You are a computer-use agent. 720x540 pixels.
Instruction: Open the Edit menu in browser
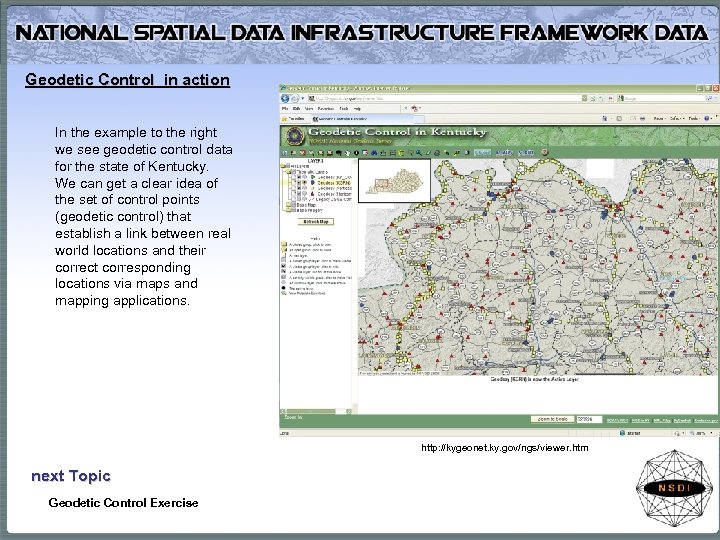coord(296,109)
